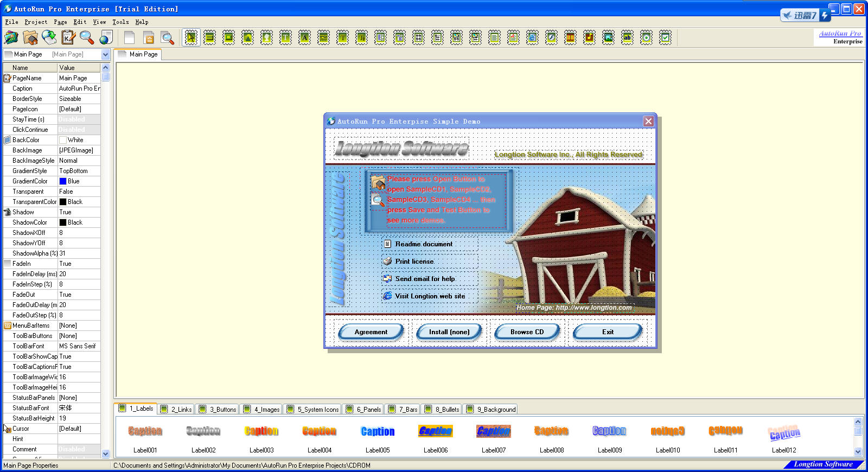This screenshot has width=868, height=472.
Task: Open the Help menu
Action: [x=142, y=22]
